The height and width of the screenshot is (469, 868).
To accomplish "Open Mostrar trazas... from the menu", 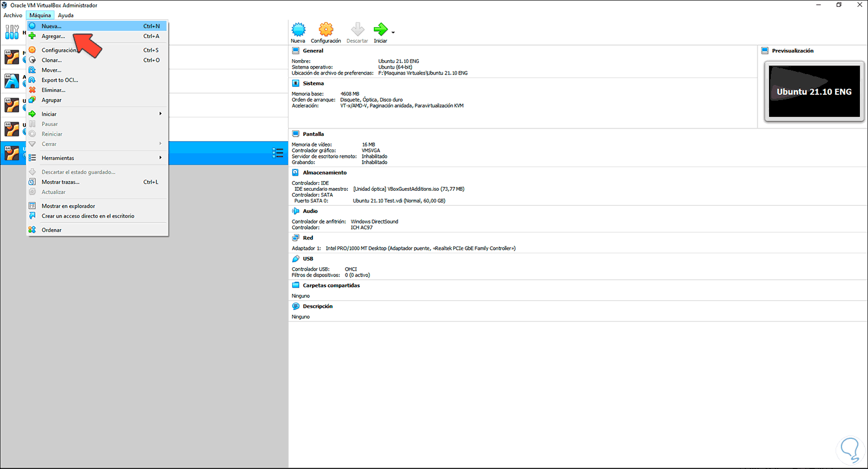I will 97,182.
